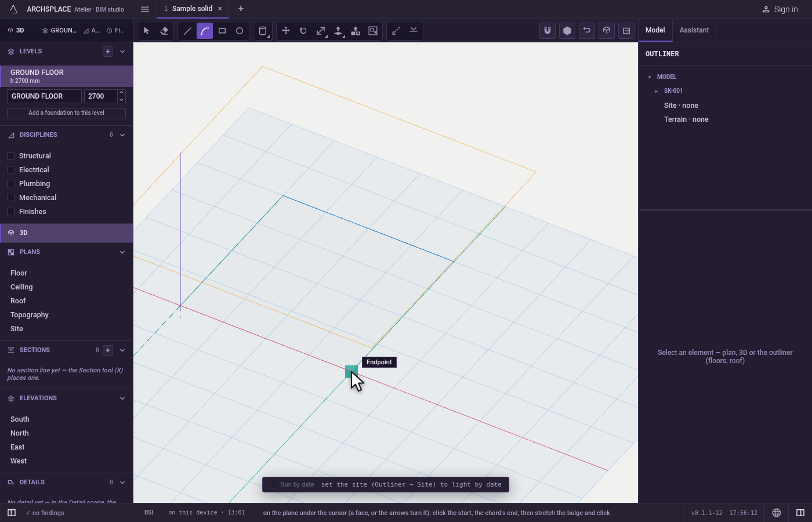Screen dimensions: 812x522
Task: Activate the Move tool
Action: tap(286, 31)
